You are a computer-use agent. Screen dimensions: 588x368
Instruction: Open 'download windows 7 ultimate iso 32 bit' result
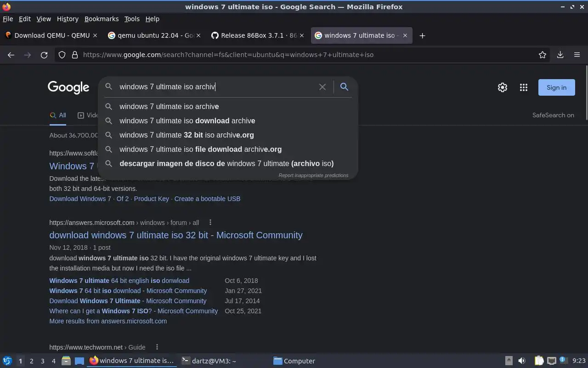176,235
